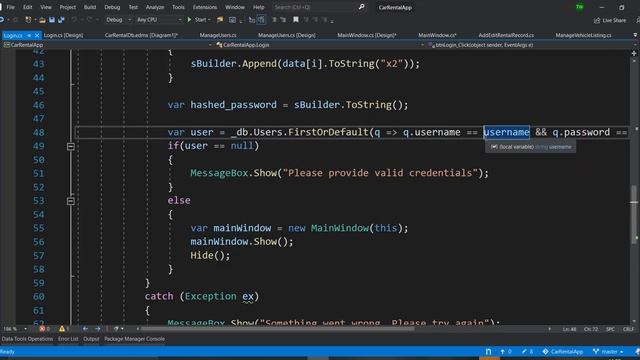The image size is (640, 360).
Task: Switch to Login.cs [Design] tab
Action: click(63, 36)
